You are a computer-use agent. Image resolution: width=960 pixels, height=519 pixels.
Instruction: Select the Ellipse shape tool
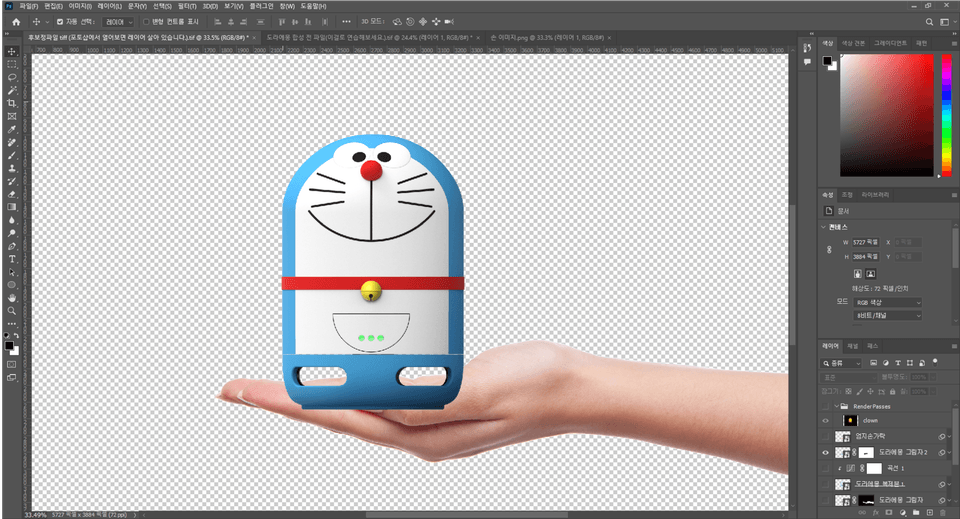click(x=12, y=285)
